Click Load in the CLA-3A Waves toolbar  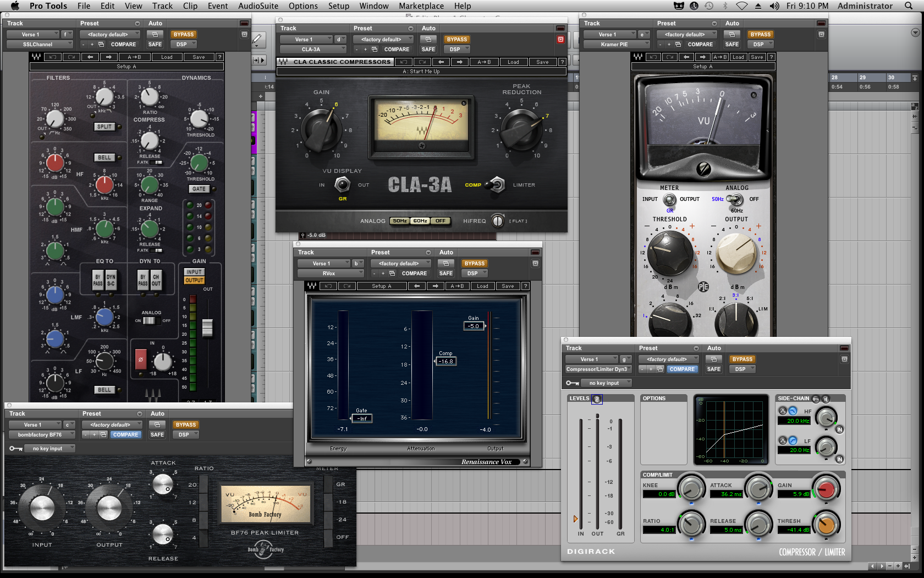point(513,62)
